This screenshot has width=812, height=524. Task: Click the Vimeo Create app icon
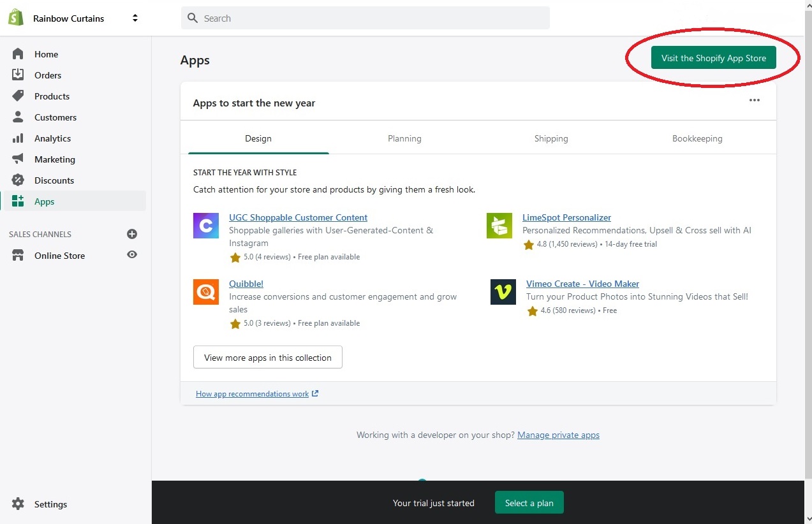503,292
